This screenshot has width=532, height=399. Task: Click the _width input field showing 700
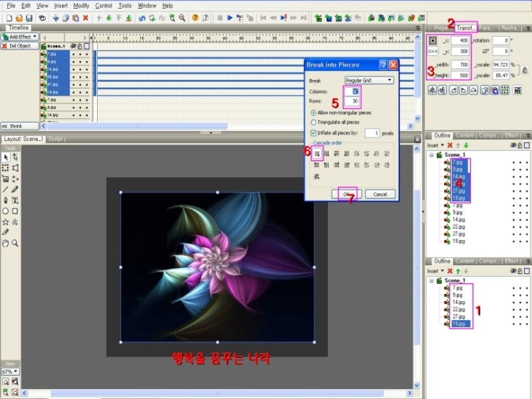[460, 65]
